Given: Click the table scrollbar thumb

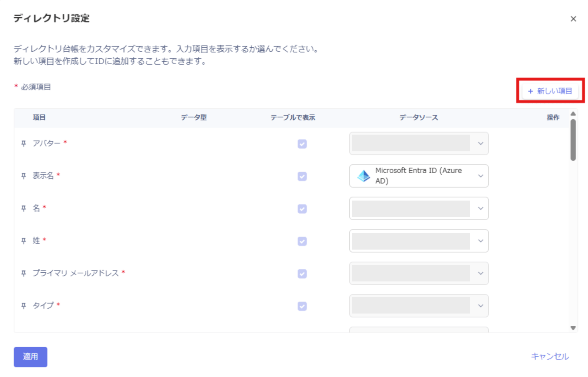Looking at the screenshot, I should tap(573, 140).
